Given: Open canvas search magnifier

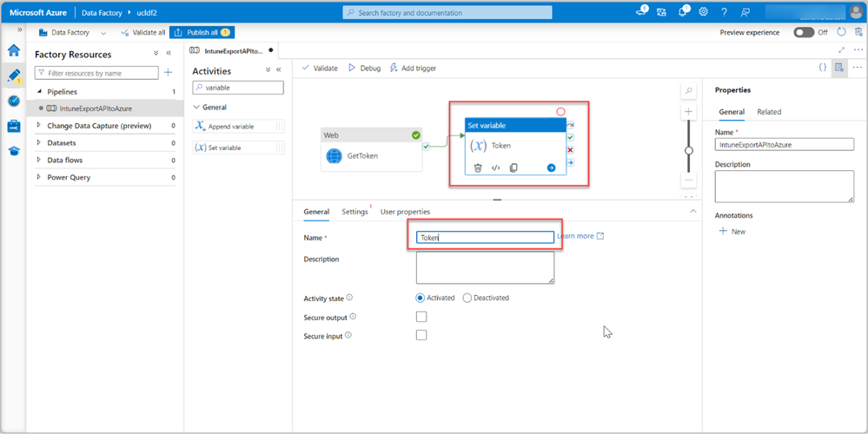Looking at the screenshot, I should (689, 90).
